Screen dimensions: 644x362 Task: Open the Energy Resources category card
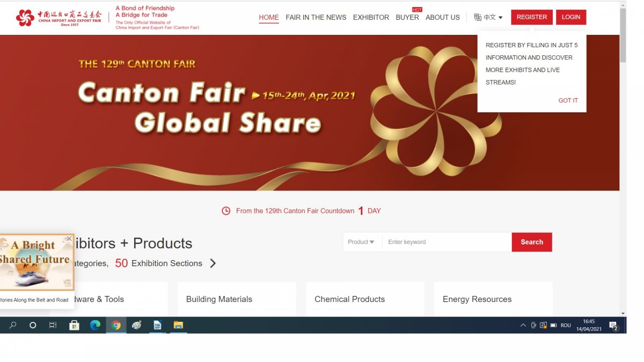click(x=493, y=299)
